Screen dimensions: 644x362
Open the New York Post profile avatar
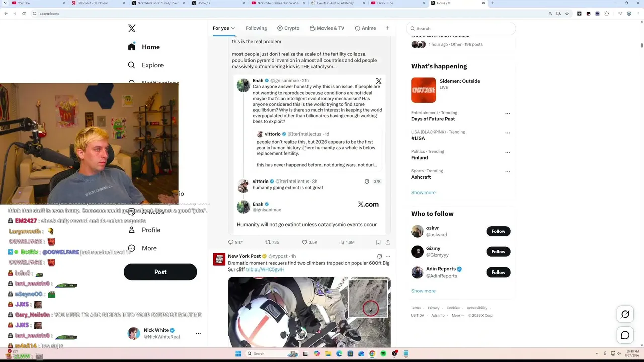(x=219, y=259)
